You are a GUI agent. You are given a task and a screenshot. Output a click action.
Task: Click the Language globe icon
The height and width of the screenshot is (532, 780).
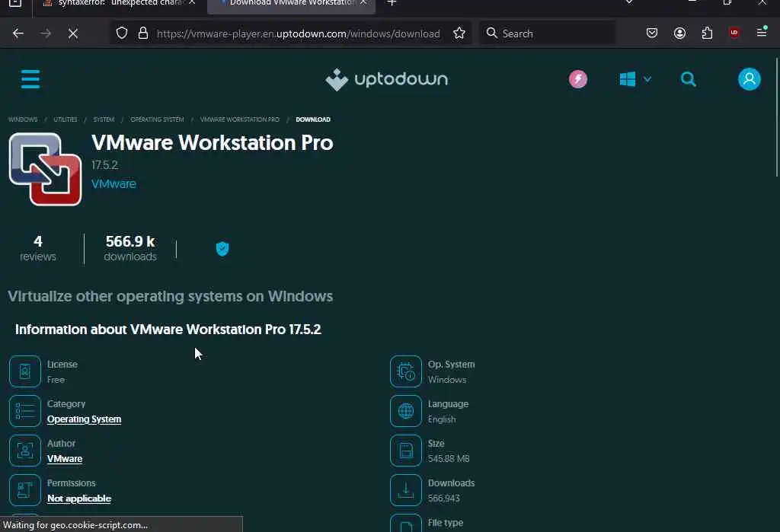click(x=406, y=411)
